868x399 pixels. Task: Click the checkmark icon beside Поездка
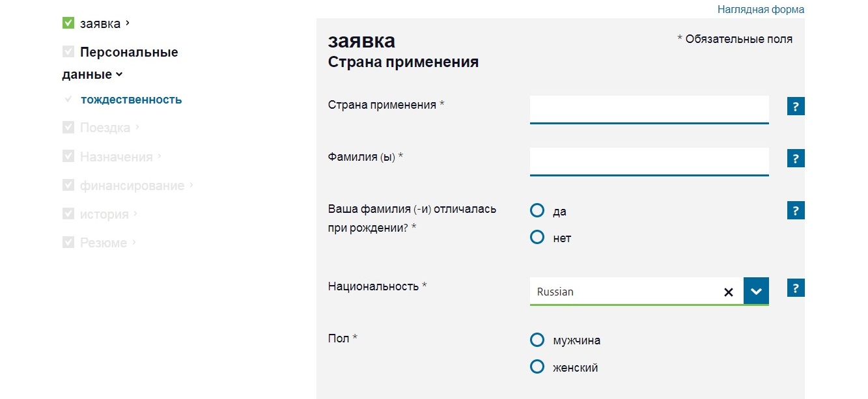click(68, 128)
